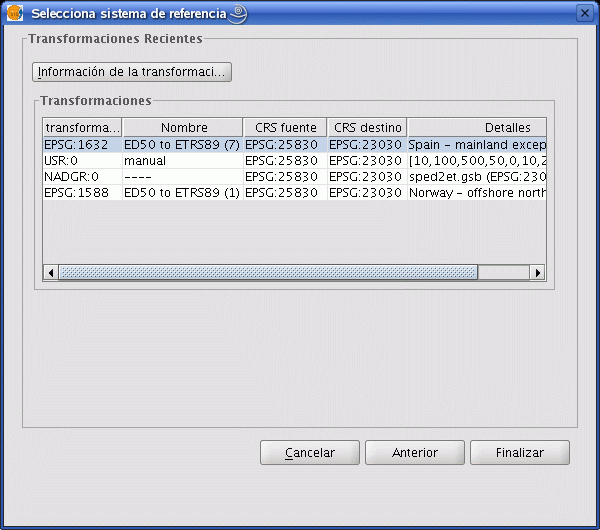The height and width of the screenshot is (530, 600).
Task: Click the manual name cell
Action: (183, 161)
